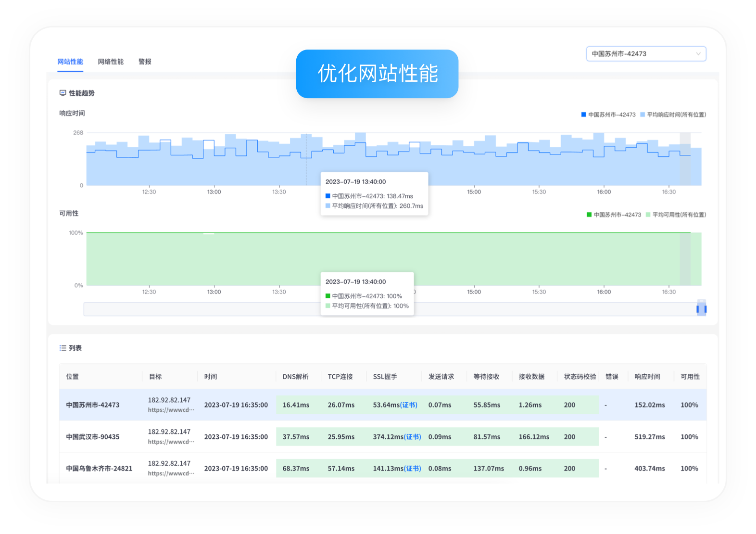Toggle 平均响应时间(所有位置) legend item
The image size is (756, 534).
pos(673,114)
